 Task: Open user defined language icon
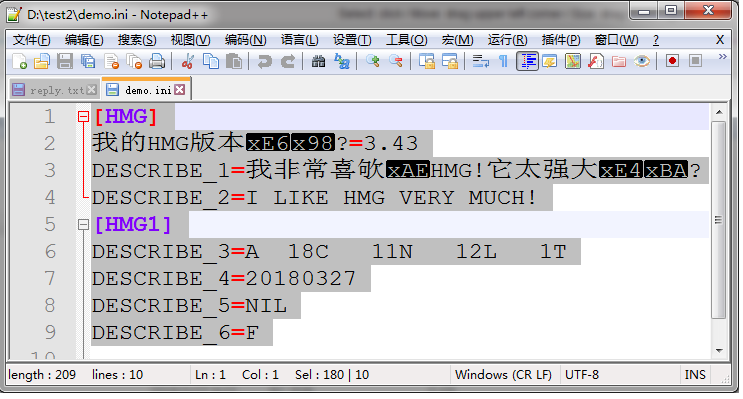[550, 61]
